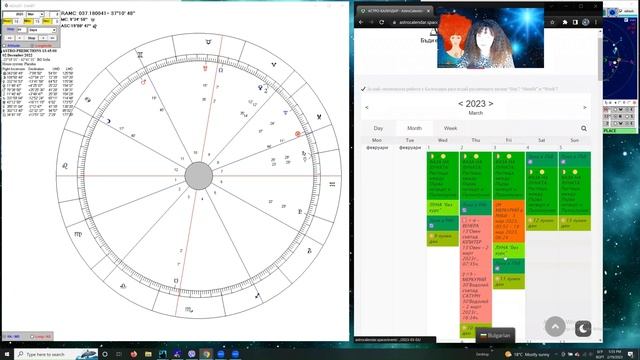
Task: Toggle the Longitude checkbox in chart panel
Action: [33, 46]
